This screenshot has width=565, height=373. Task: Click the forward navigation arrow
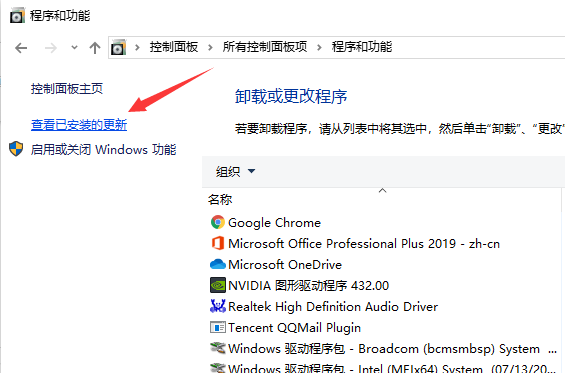click(x=50, y=48)
